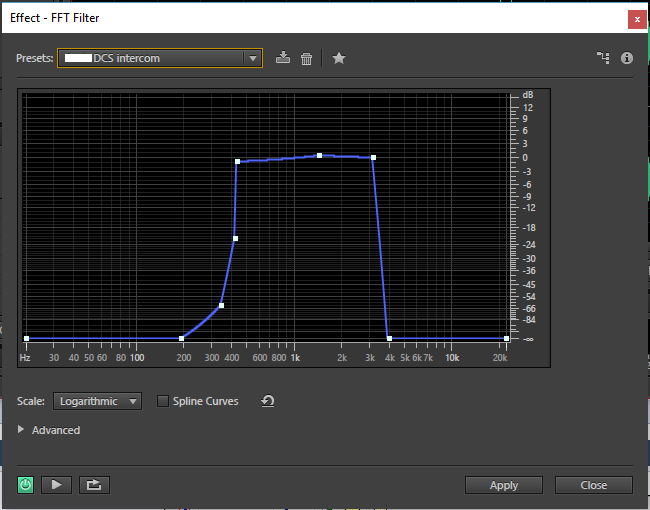Delete the selected preset via trash icon
Screen dimensions: 650x510
(x=306, y=58)
